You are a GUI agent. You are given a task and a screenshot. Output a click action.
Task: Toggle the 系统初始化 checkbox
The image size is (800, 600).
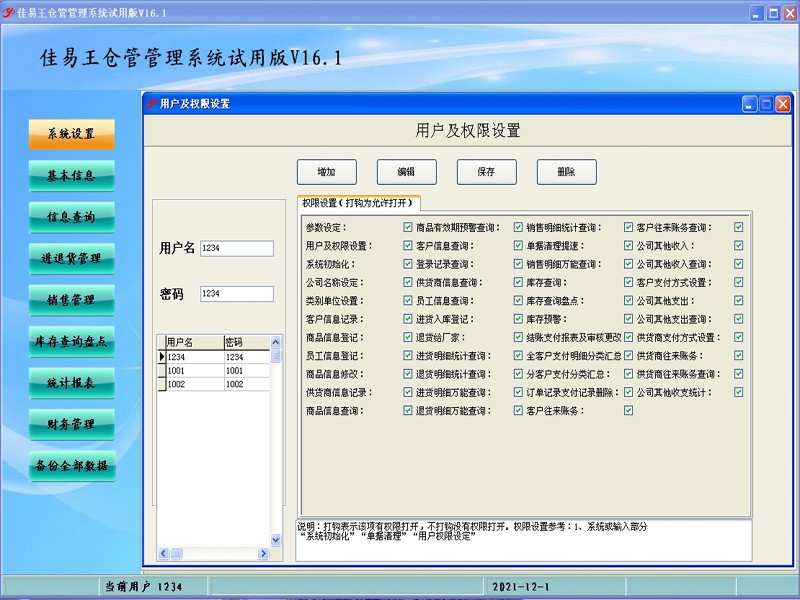pos(408,264)
